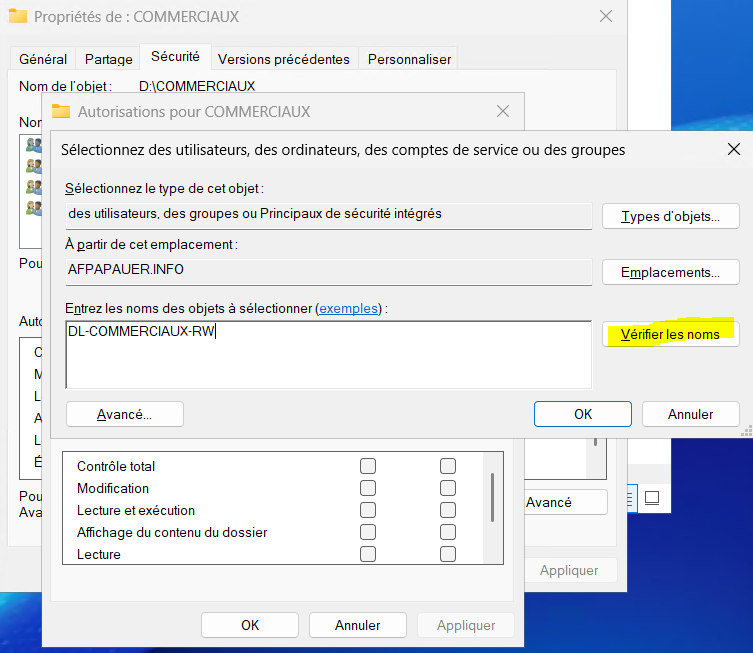Click the folder icon in Propriétés title bar

pyautogui.click(x=17, y=17)
